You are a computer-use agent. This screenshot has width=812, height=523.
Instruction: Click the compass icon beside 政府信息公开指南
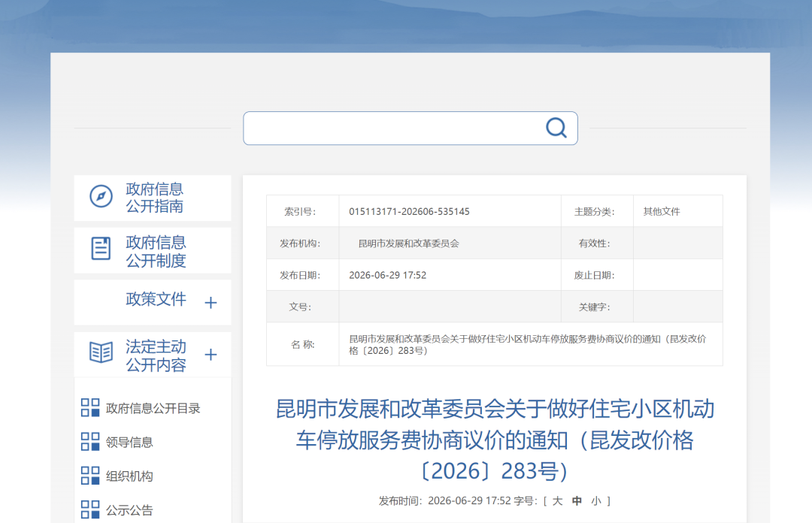pyautogui.click(x=101, y=196)
